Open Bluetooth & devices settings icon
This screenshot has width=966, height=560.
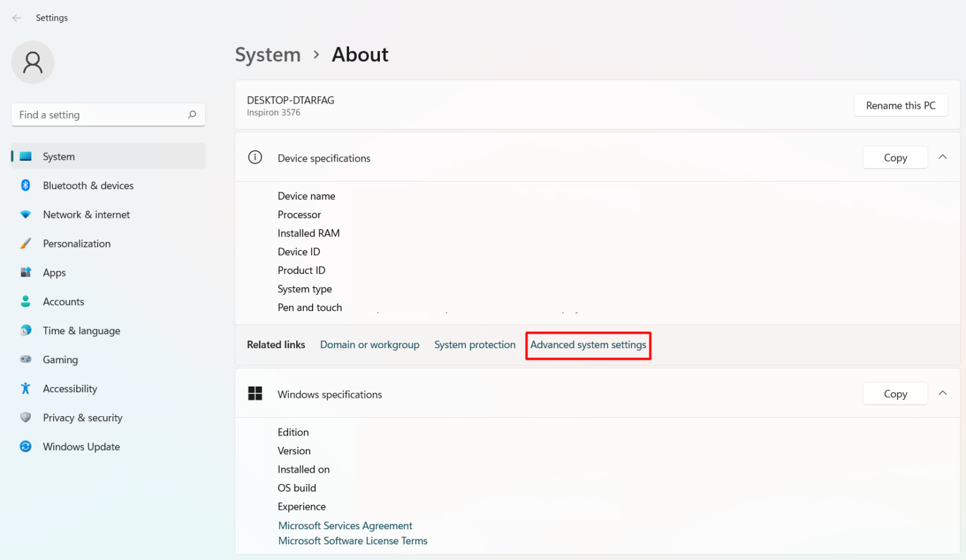point(25,185)
